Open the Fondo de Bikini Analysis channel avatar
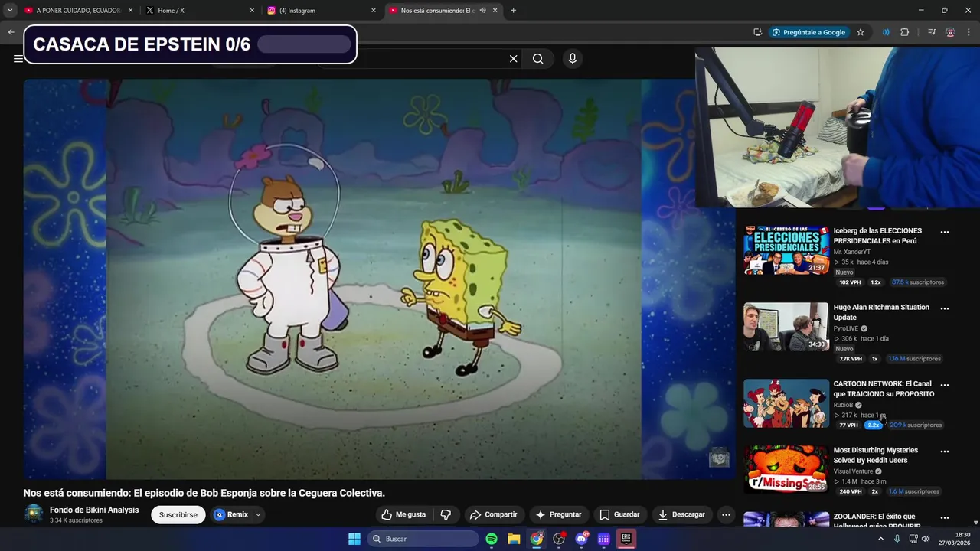Viewport: 980px width, 551px height. (34, 514)
